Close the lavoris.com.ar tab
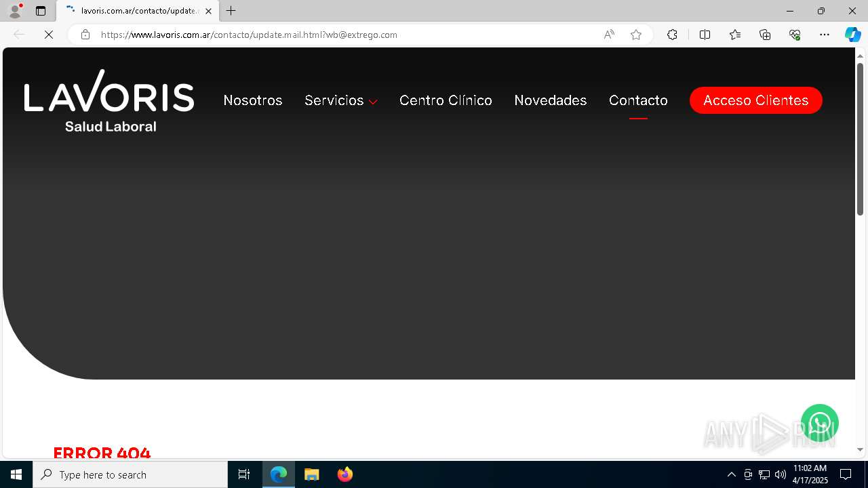 tap(208, 11)
